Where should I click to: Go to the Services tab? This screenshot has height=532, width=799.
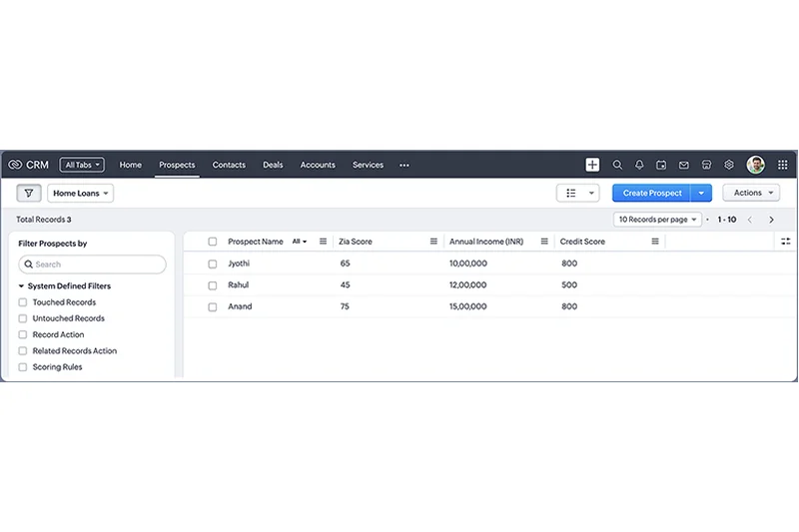point(368,165)
